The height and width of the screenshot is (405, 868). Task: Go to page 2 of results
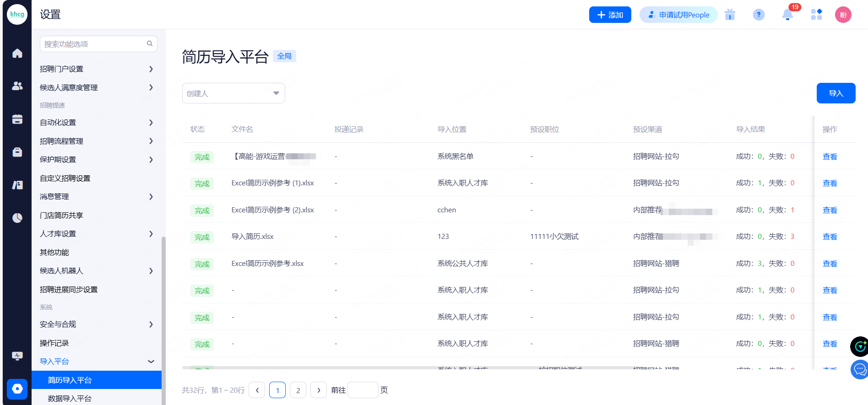[298, 390]
